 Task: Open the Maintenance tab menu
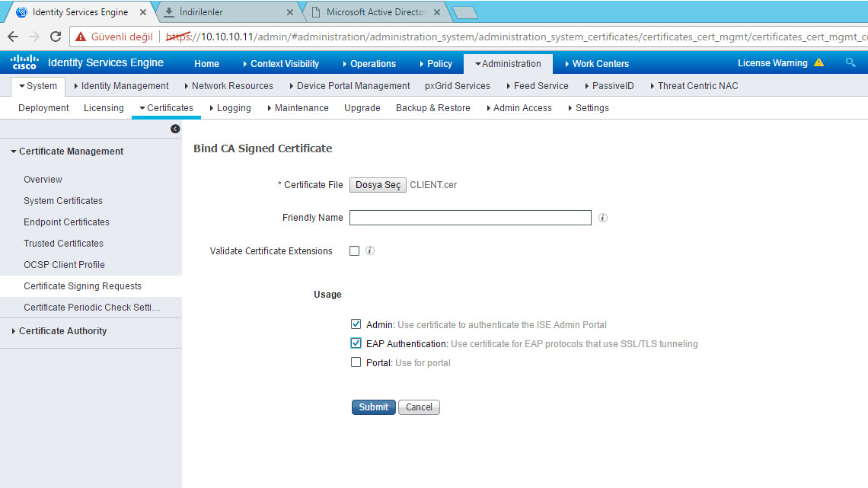click(298, 108)
